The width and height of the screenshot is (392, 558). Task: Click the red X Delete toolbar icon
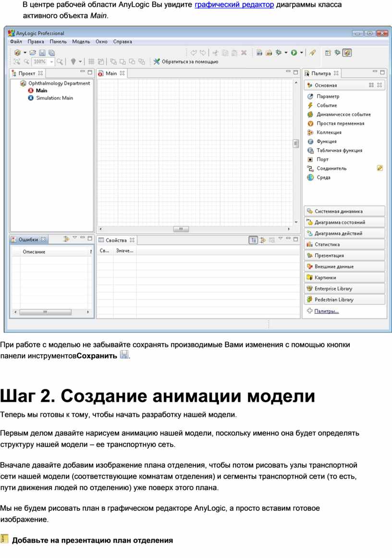pos(244,53)
